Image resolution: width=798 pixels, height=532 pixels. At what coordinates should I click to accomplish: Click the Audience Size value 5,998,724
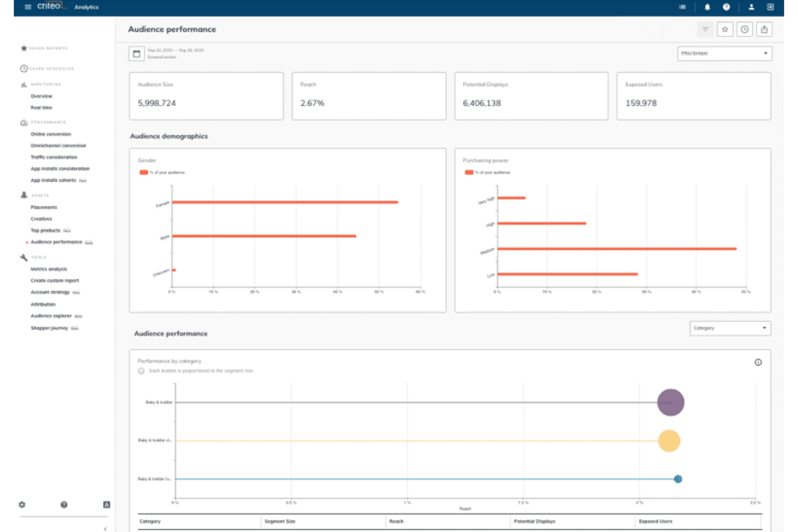157,103
